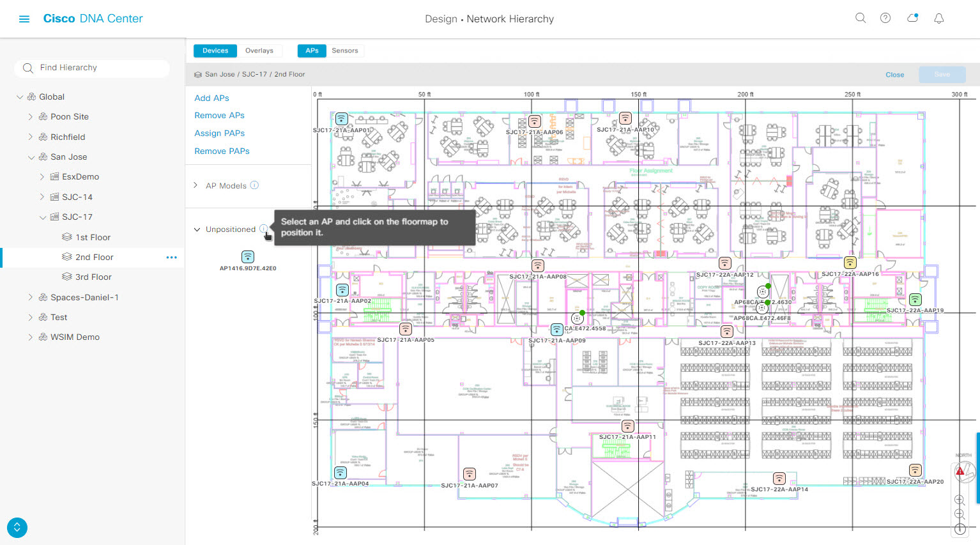Click AP icon SJC17-21A-AAP04 on floormap
The width and height of the screenshot is (980, 545).
point(341,473)
